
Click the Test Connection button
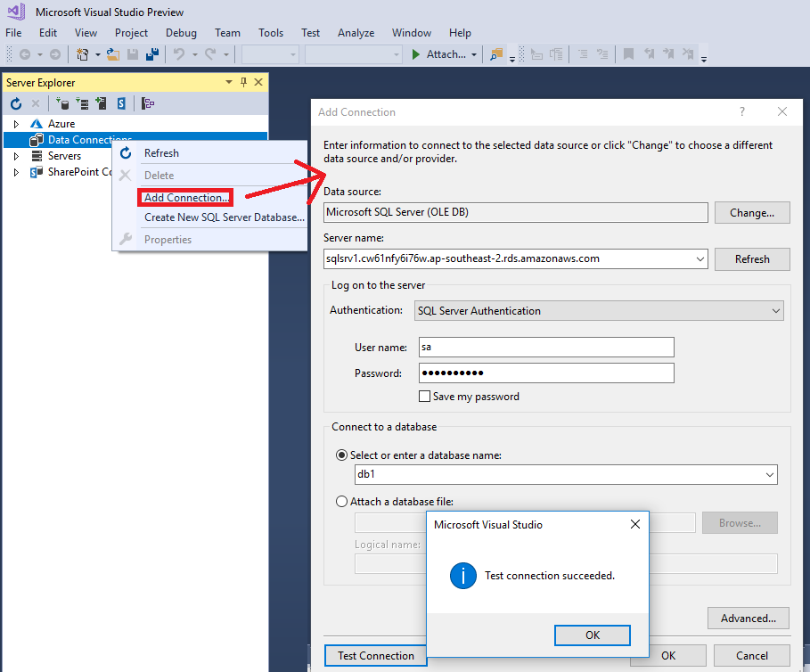pos(375,655)
